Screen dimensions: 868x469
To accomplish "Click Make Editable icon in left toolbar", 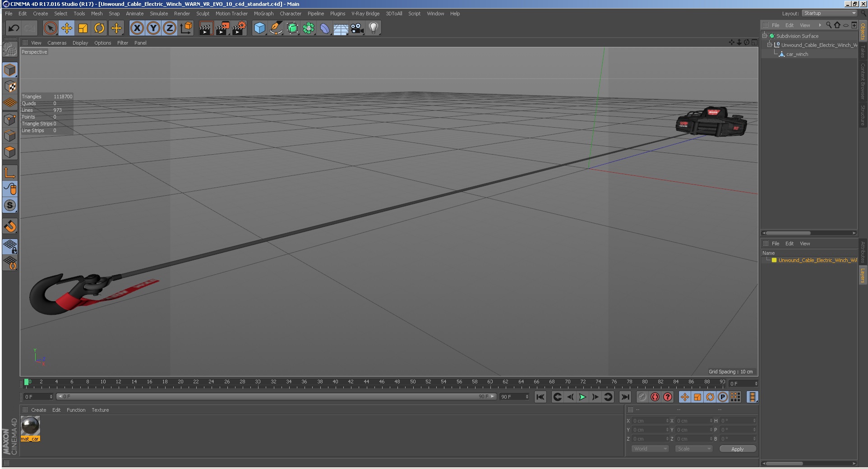I will tap(10, 49).
